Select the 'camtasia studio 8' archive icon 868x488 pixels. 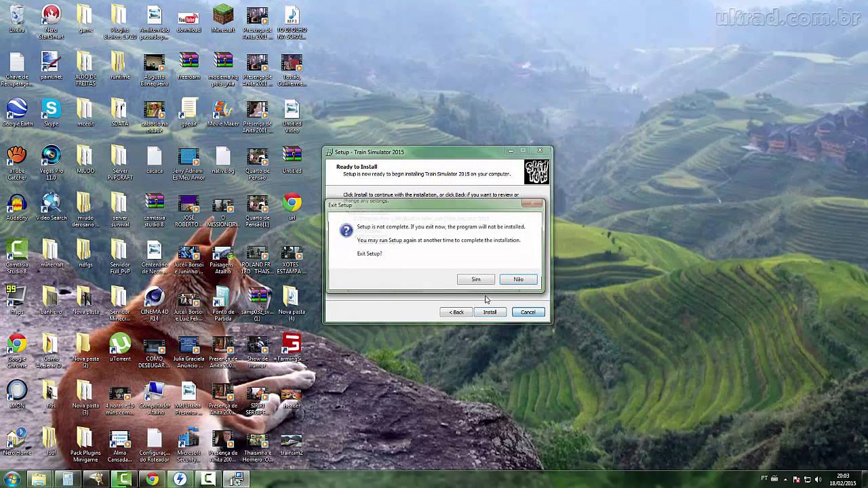[x=154, y=210]
